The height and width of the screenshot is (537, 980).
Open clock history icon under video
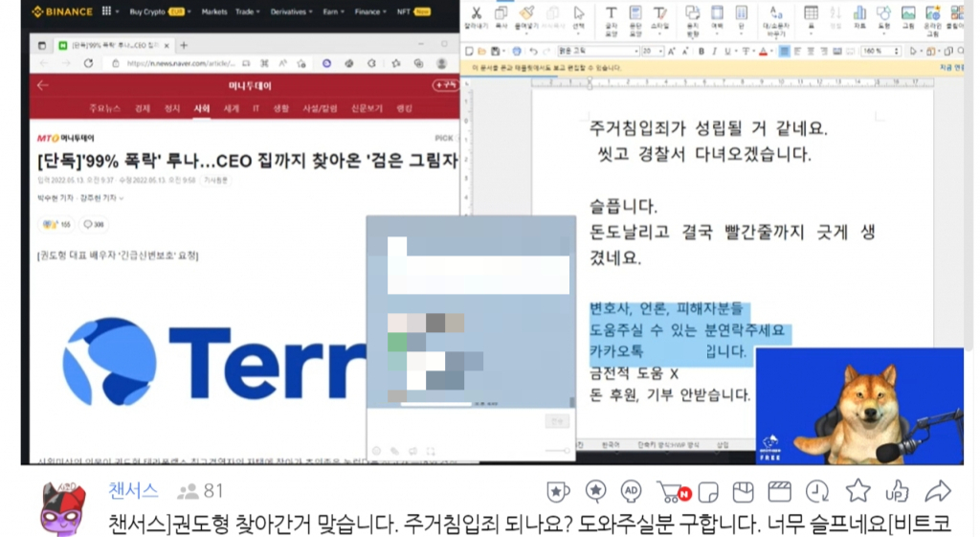tap(817, 492)
